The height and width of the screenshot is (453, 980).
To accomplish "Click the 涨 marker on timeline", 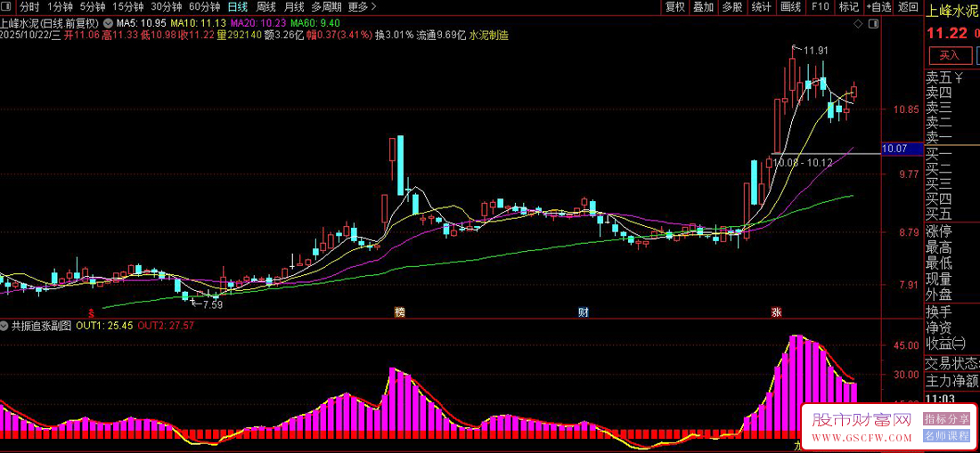I will point(776,312).
